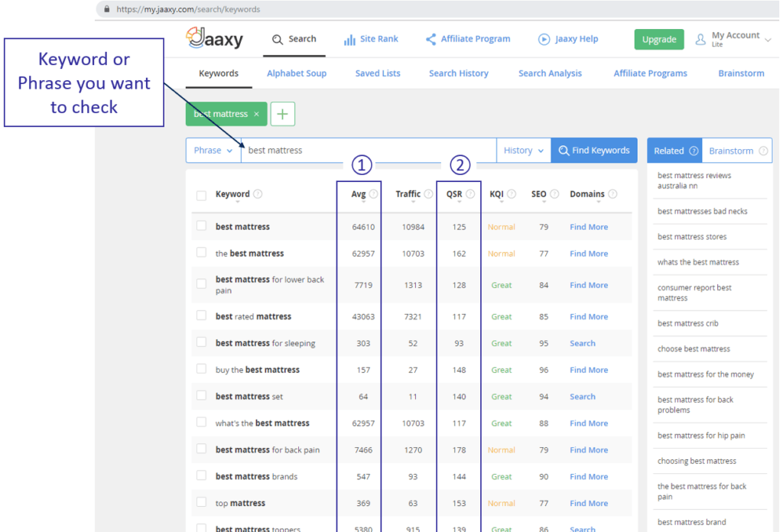Check the box for 'best mattress for sleeping'

click(x=201, y=342)
